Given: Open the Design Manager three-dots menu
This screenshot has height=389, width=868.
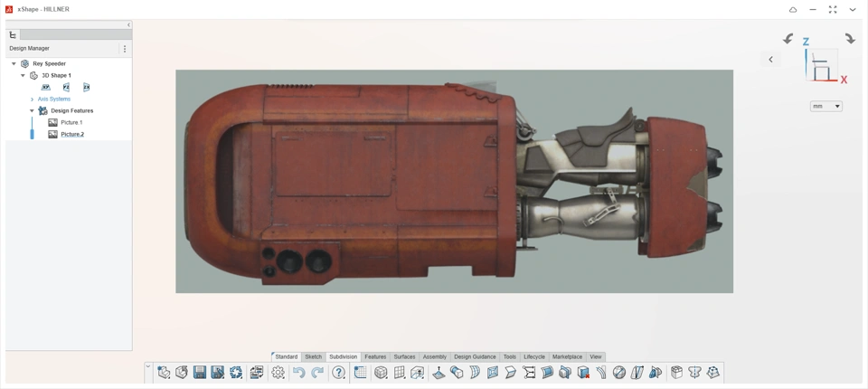Looking at the screenshot, I should click(x=125, y=49).
